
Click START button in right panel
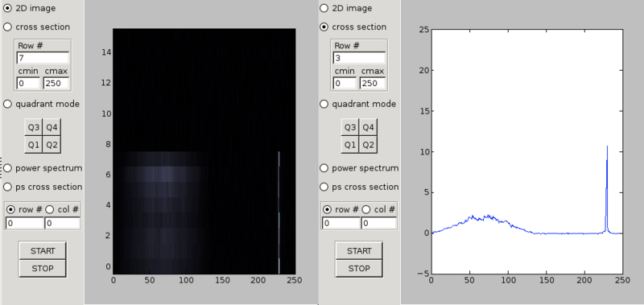coord(359,251)
